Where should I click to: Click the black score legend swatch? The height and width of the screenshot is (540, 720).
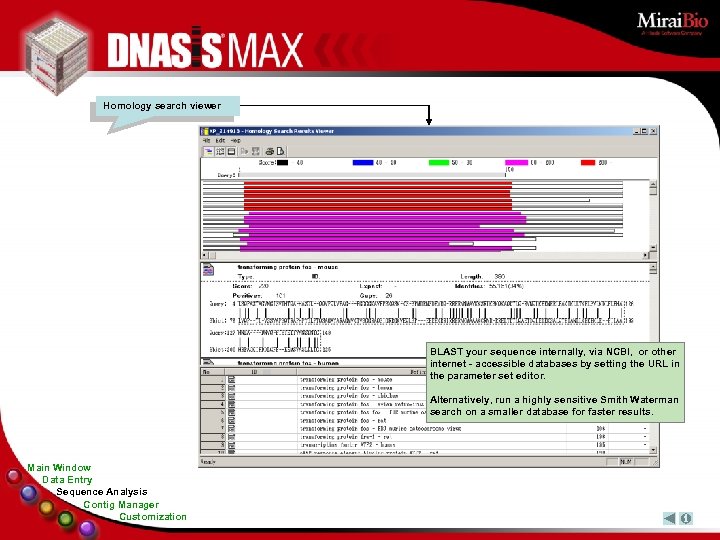[x=282, y=163]
